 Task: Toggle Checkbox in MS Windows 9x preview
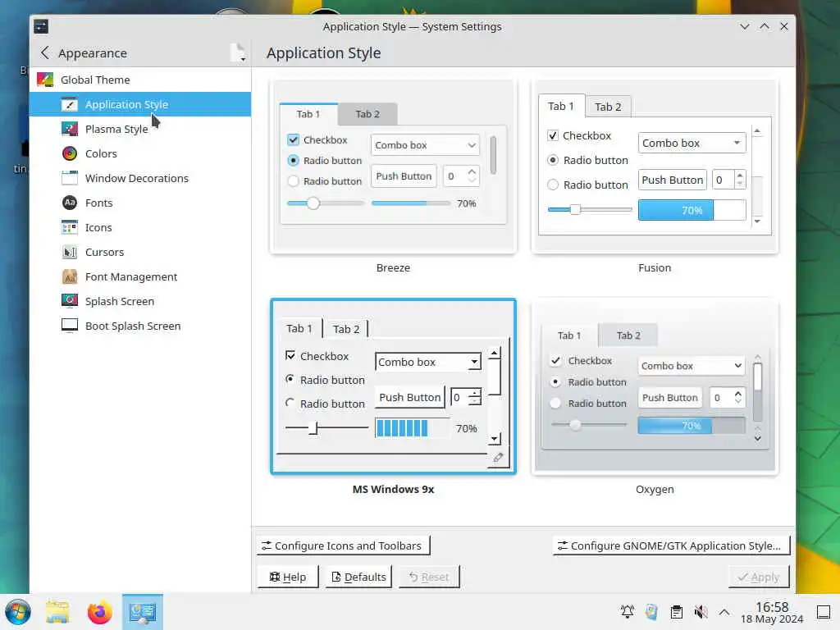point(290,356)
